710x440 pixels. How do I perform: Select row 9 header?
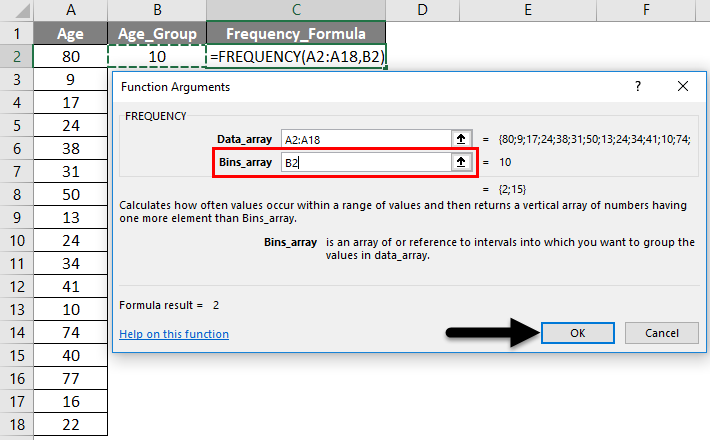pyautogui.click(x=17, y=217)
